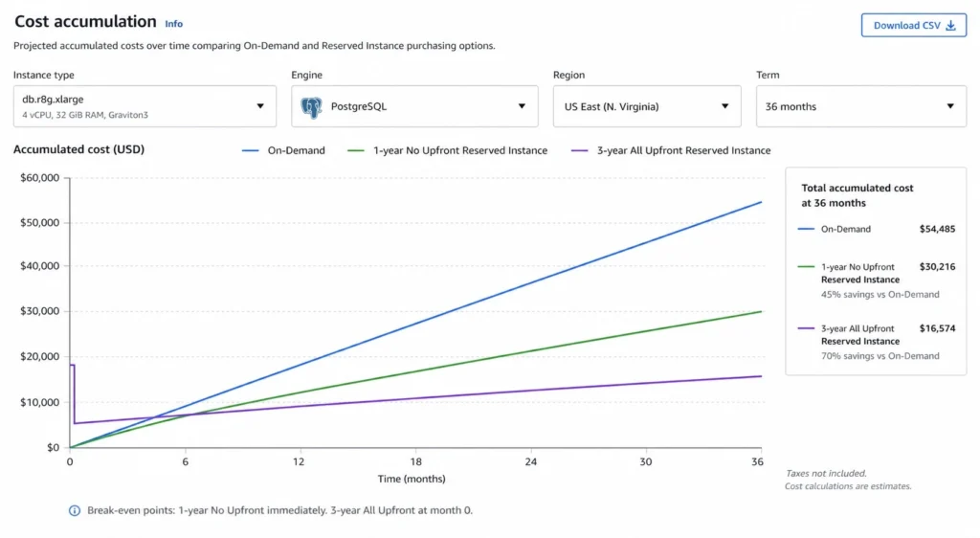Click the blue On-Demand swatch in summary panel

[806, 230]
